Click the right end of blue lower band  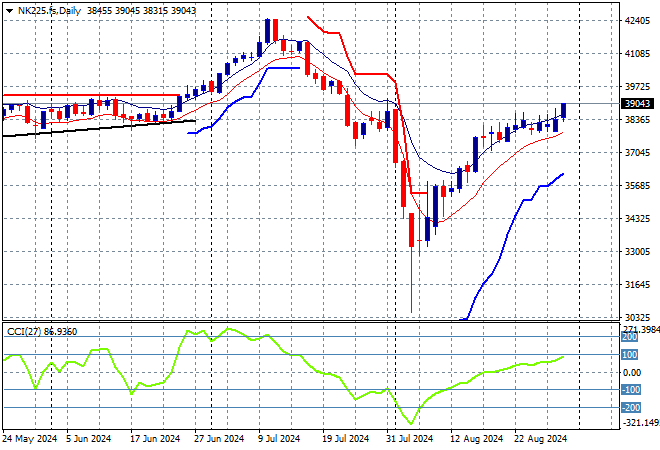coord(562,173)
